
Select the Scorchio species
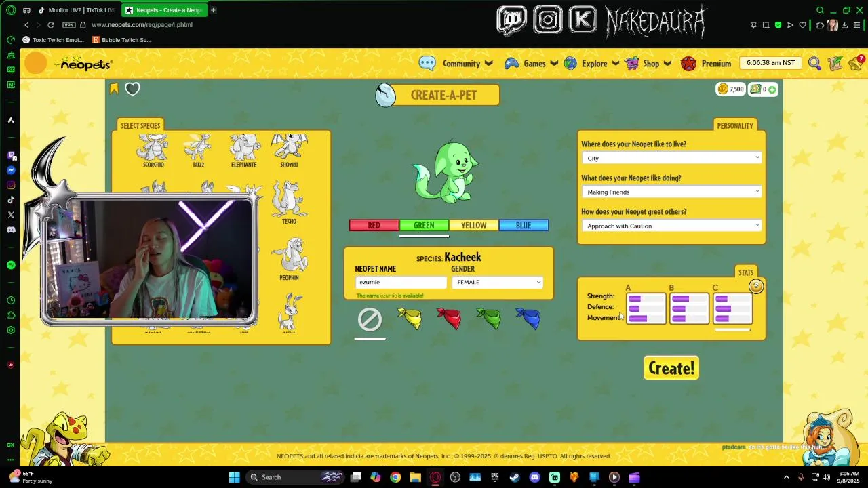click(x=153, y=150)
